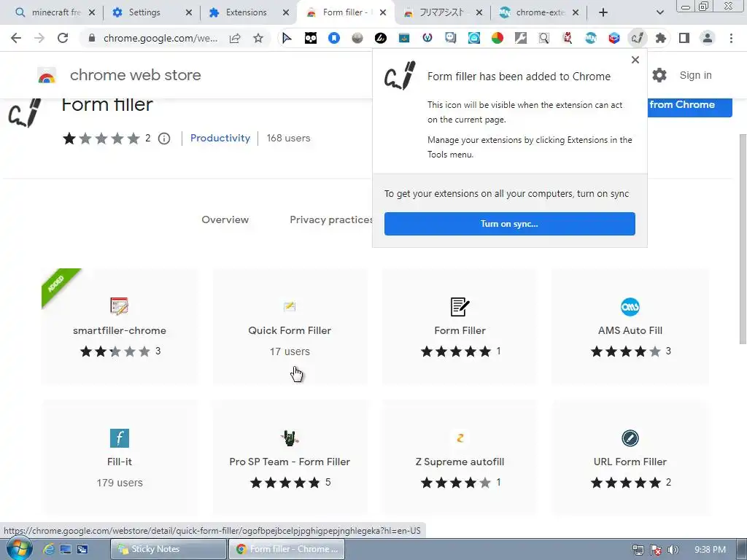The width and height of the screenshot is (747, 560).
Task: Switch to the Overview tab
Action: (225, 219)
